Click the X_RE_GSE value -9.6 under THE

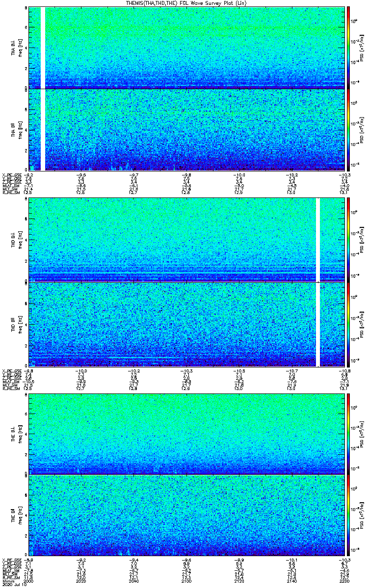[187, 559]
